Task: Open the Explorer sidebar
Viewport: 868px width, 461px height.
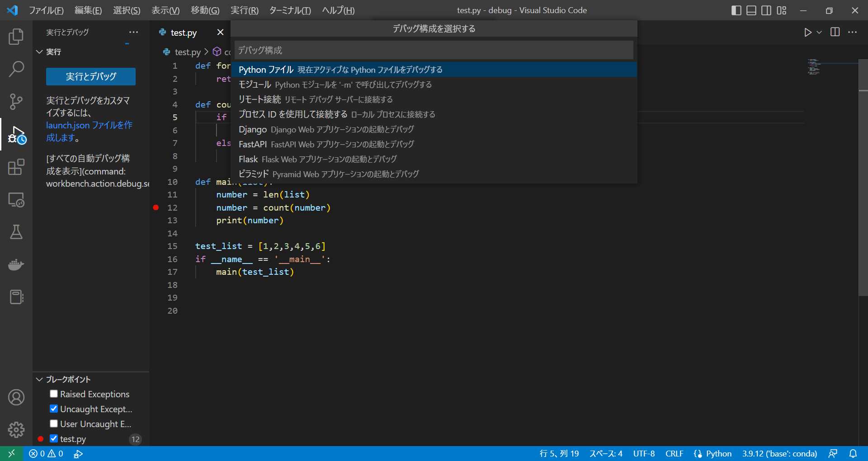Action: pos(16,37)
